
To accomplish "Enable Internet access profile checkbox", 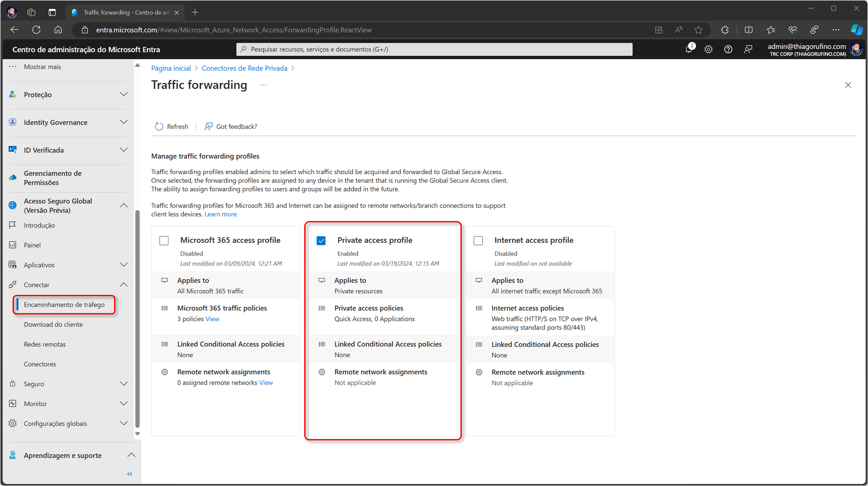I will point(478,241).
